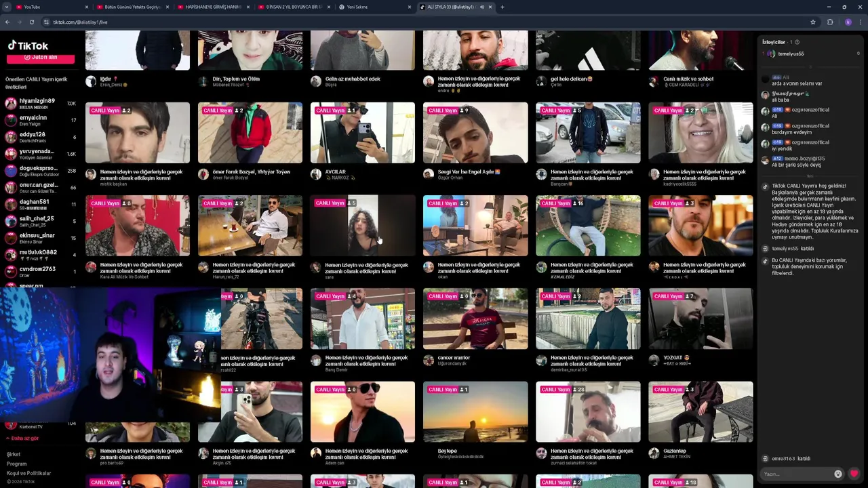Open eddya128 avatar in suggested list

click(11, 137)
